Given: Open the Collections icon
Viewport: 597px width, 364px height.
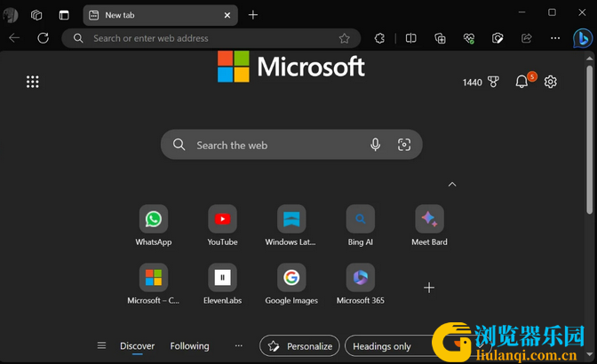Looking at the screenshot, I should click(x=440, y=38).
